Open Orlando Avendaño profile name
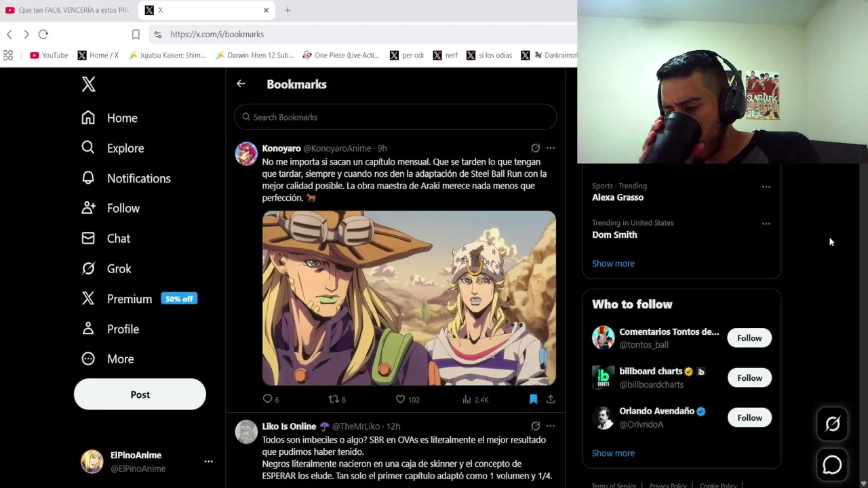This screenshot has width=868, height=488. click(656, 411)
